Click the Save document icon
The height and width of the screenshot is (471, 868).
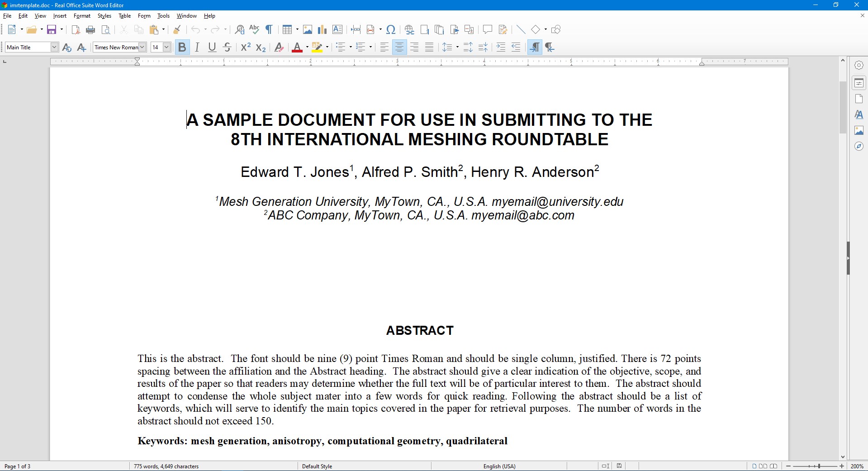pyautogui.click(x=52, y=30)
